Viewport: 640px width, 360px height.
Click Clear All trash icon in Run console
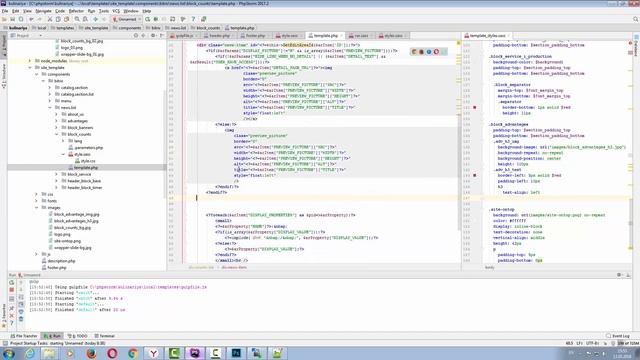21,319
